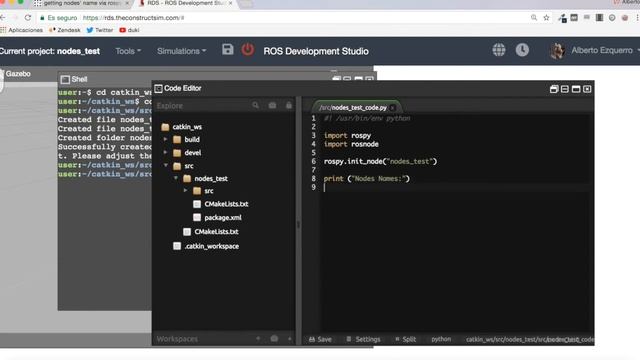This screenshot has width=640, height=360.
Task: Open CMakeLists.txt directly under src
Action: click(x=216, y=231)
